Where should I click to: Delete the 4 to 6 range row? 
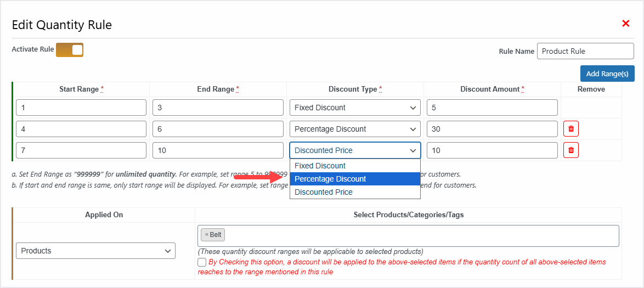(571, 129)
